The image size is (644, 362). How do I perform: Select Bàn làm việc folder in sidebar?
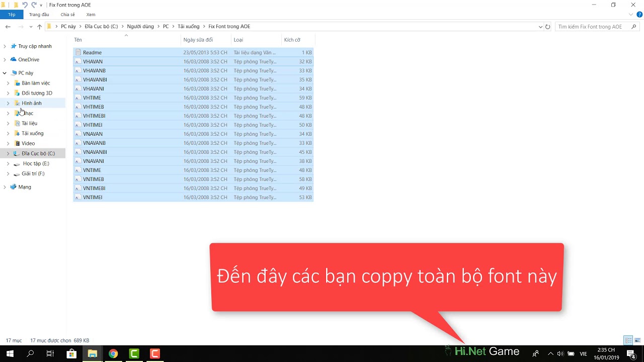click(36, 83)
